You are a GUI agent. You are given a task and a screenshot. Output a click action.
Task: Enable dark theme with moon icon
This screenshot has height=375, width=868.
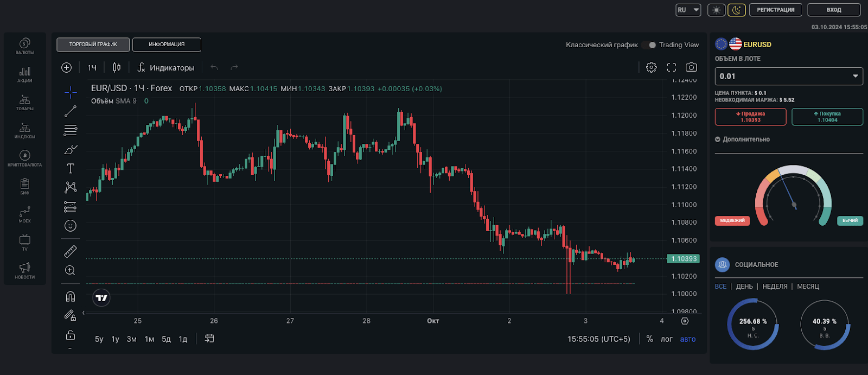[x=736, y=10]
